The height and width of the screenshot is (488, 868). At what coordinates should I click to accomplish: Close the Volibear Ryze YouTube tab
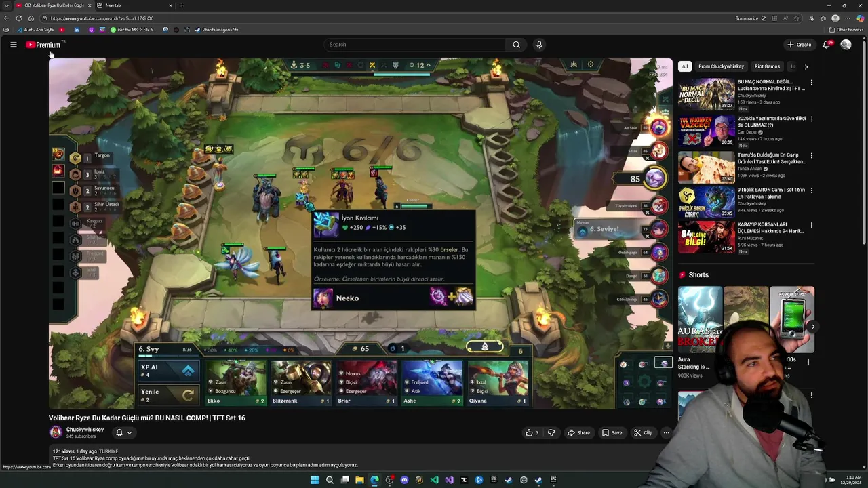pos(90,5)
